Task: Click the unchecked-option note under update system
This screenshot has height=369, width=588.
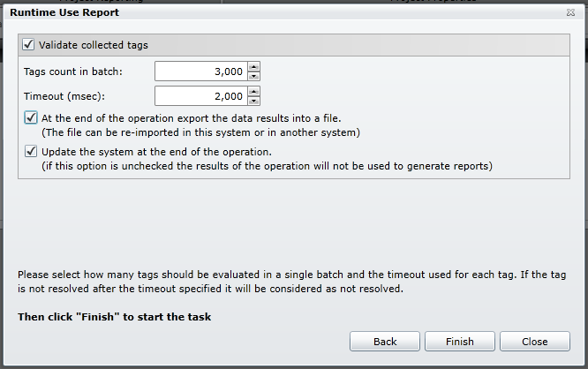Action: coord(266,166)
